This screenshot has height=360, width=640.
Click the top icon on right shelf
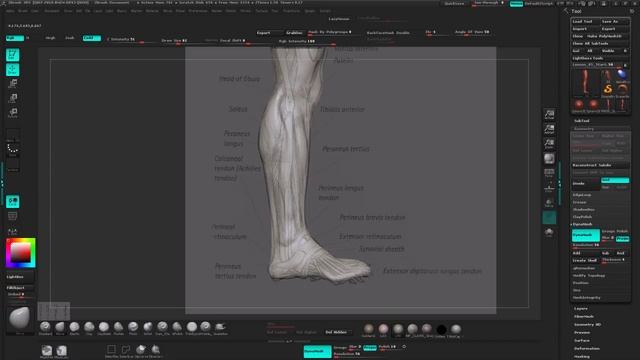(x=549, y=114)
